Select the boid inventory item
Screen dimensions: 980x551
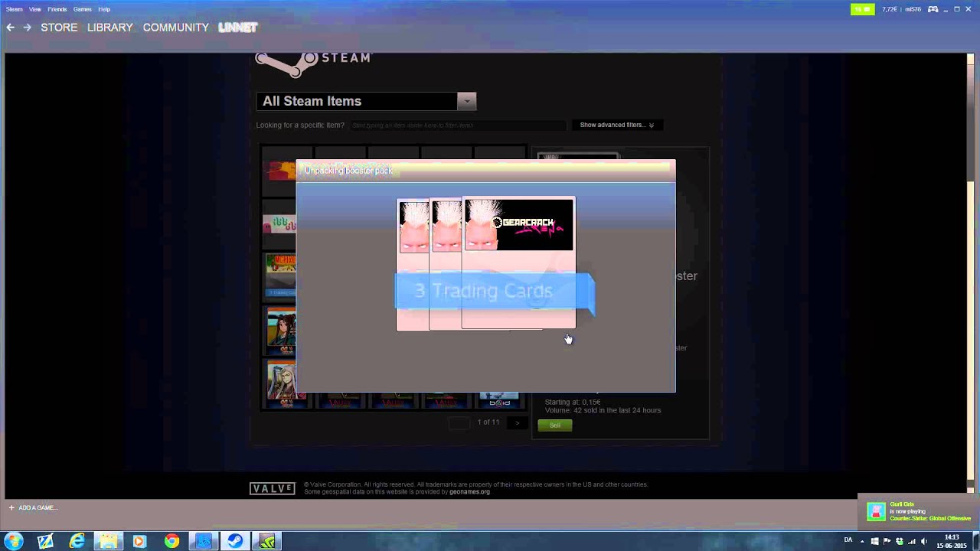click(x=499, y=401)
